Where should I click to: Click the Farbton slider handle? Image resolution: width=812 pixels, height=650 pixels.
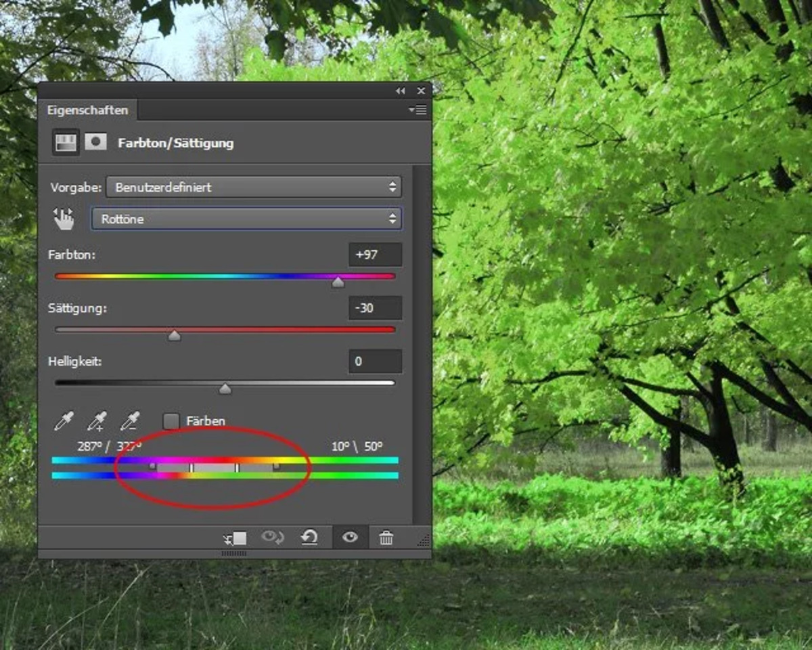coord(338,282)
